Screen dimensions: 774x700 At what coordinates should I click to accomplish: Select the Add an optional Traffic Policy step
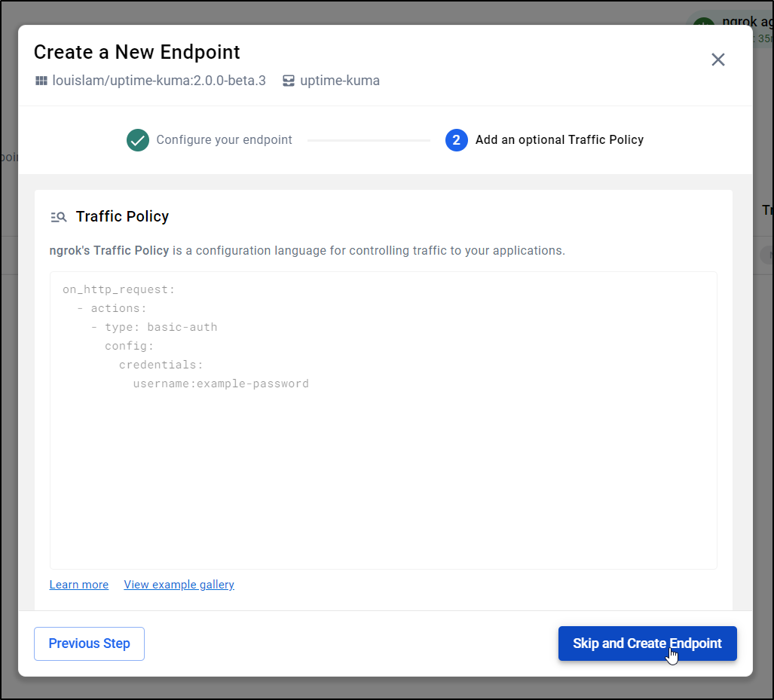(x=559, y=140)
